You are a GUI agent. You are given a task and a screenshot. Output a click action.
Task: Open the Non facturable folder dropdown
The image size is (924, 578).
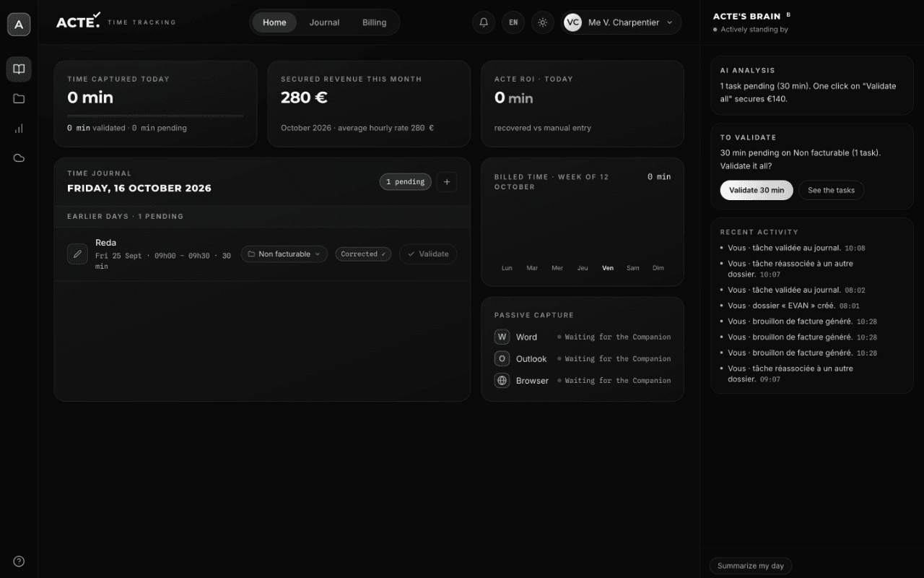click(x=284, y=254)
